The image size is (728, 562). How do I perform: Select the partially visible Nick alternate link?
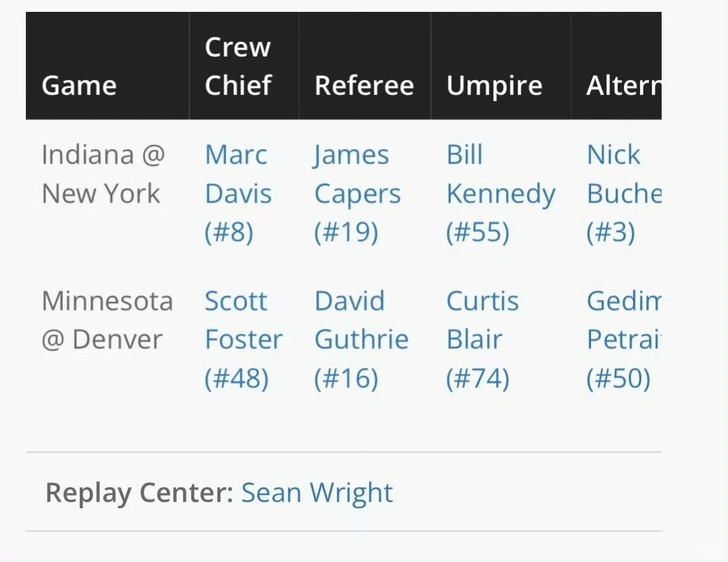click(x=623, y=175)
